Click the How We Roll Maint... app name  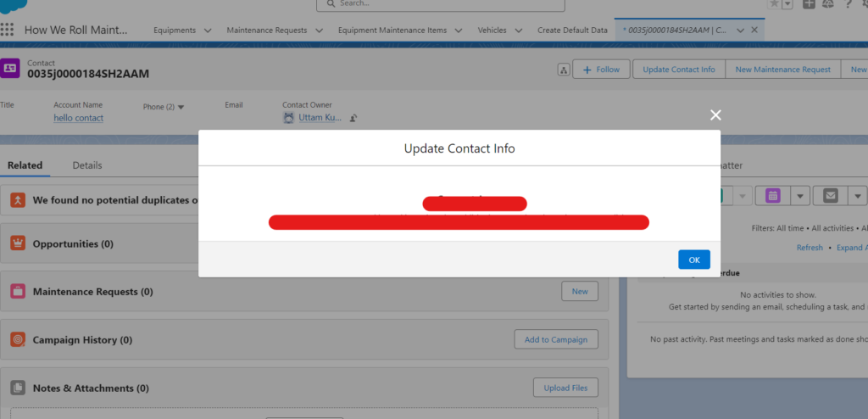click(75, 30)
